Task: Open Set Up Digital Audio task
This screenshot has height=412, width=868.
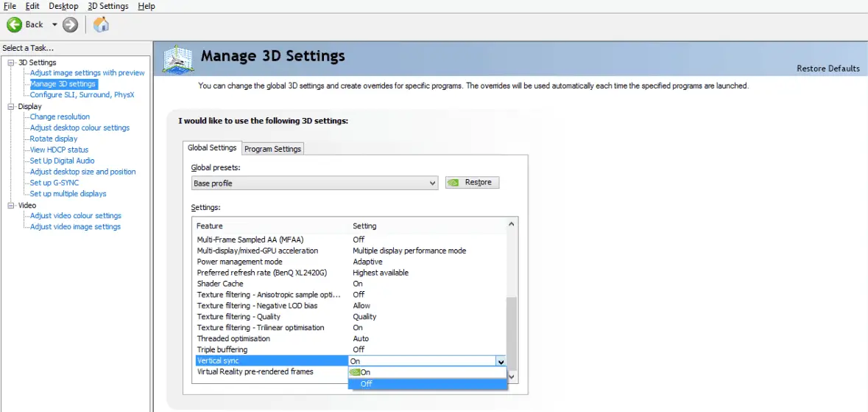Action: pyautogui.click(x=62, y=161)
